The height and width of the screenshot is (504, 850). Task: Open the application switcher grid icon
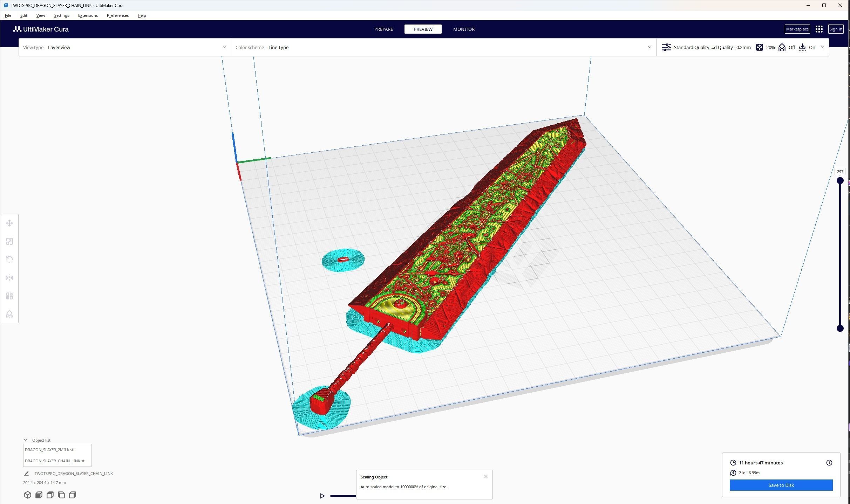coord(819,29)
